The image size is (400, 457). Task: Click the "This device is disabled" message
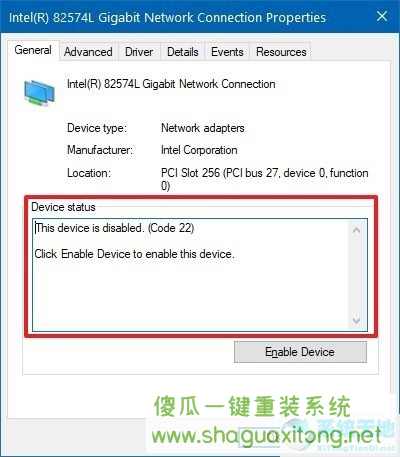[x=114, y=228]
